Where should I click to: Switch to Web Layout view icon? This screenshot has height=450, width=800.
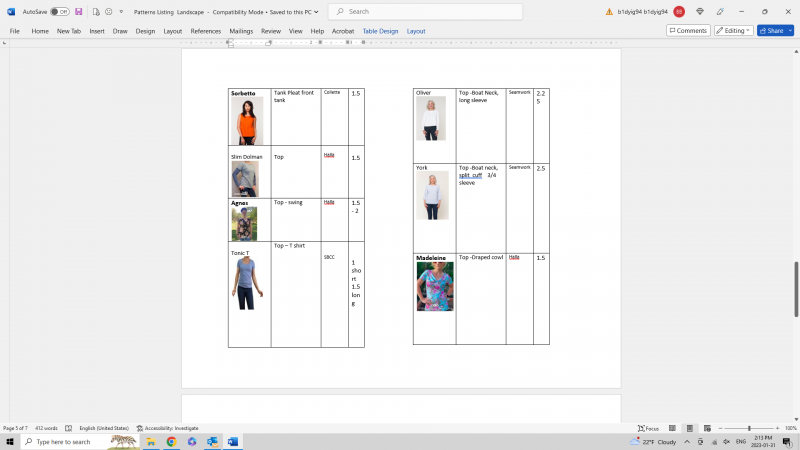(x=706, y=428)
